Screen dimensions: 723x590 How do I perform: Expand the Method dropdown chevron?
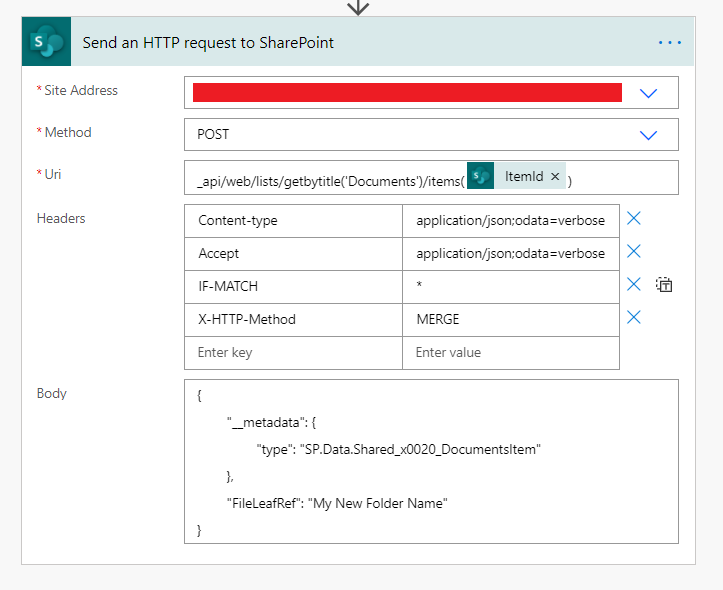click(648, 135)
